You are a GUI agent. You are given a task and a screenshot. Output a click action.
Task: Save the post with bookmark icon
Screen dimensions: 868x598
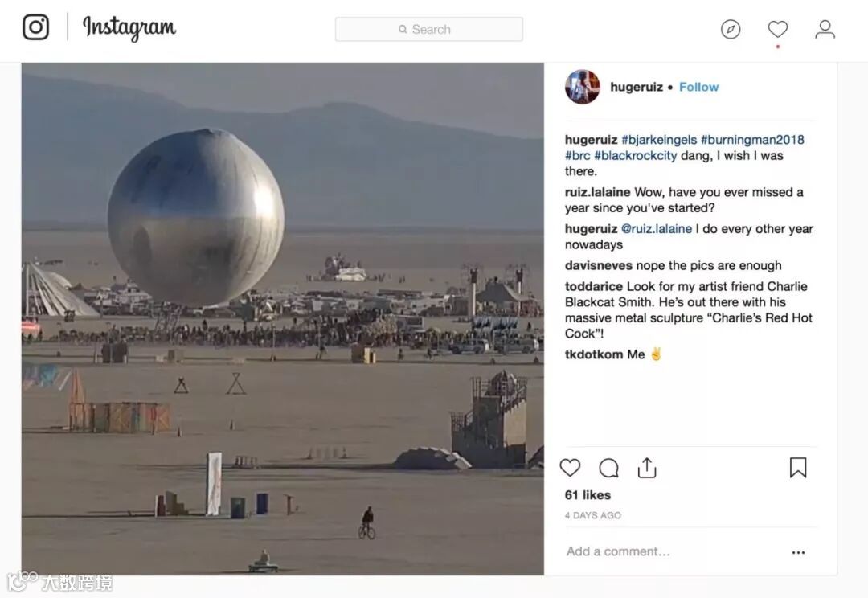(x=798, y=468)
